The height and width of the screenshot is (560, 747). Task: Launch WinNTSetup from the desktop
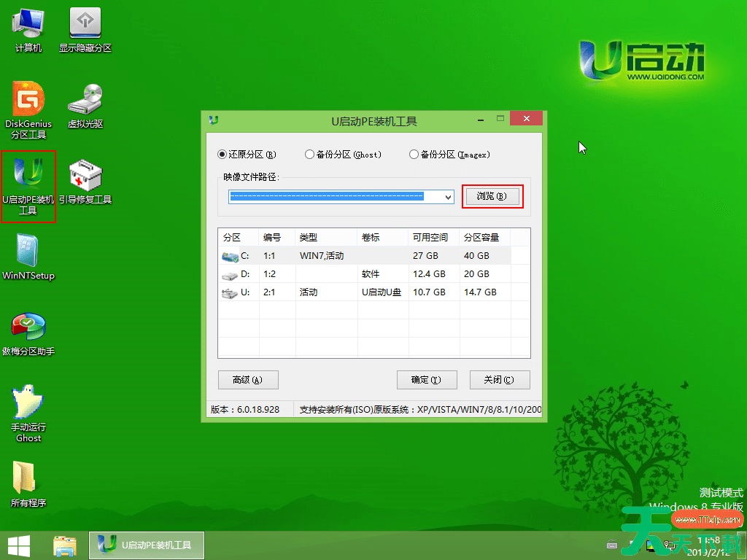click(28, 252)
